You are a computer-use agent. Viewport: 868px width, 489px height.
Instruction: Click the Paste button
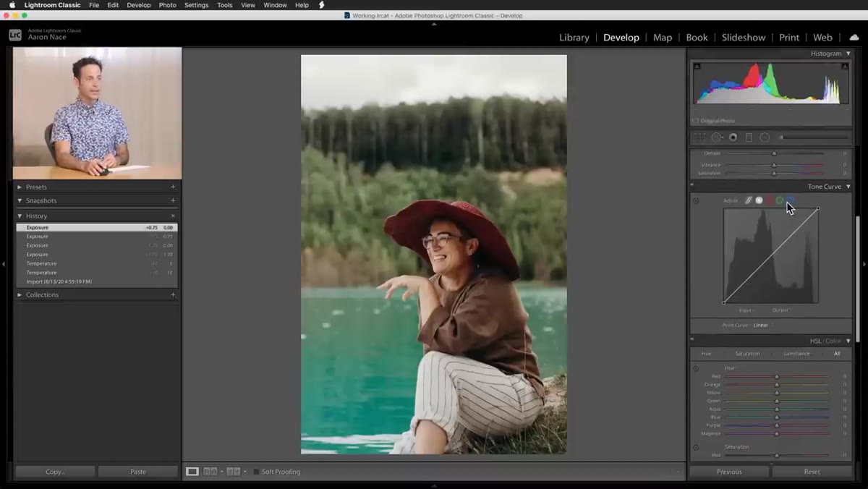137,472
